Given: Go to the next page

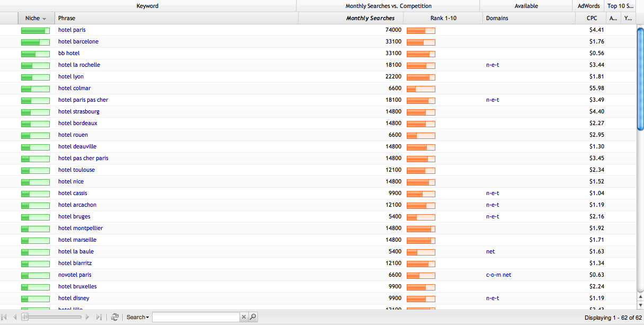Looking at the screenshot, I should click(x=87, y=317).
